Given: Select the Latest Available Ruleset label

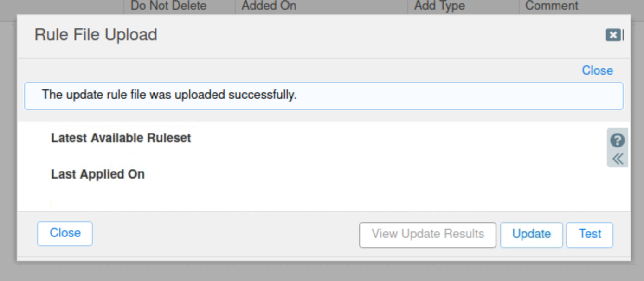Looking at the screenshot, I should point(121,138).
